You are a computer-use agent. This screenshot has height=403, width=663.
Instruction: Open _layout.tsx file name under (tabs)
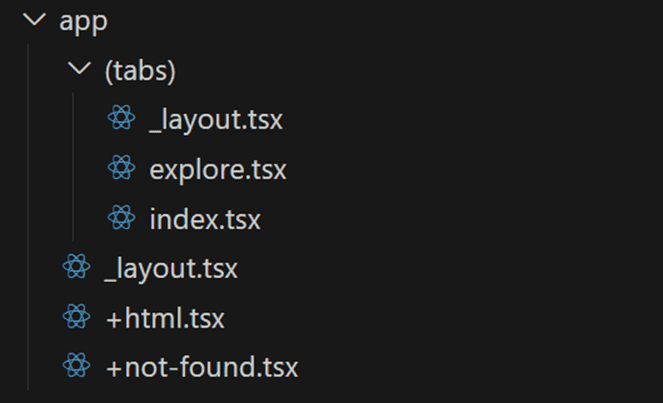(x=216, y=121)
